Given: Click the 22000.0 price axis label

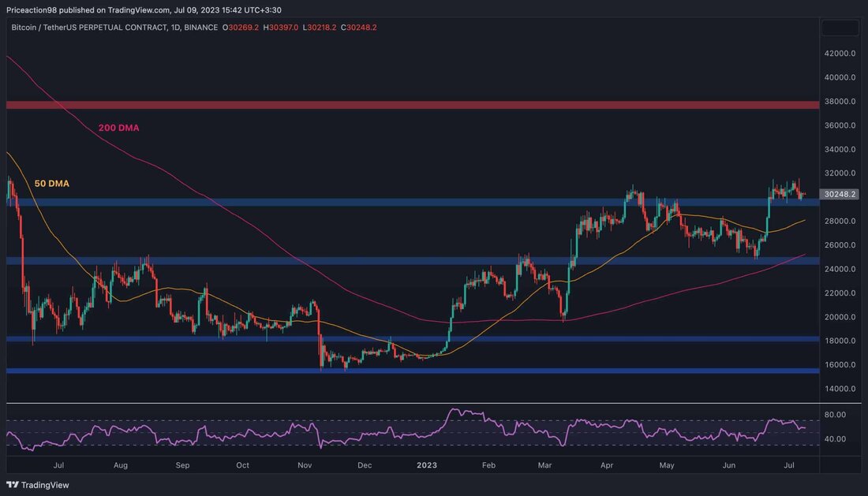Looking at the screenshot, I should (x=840, y=293).
